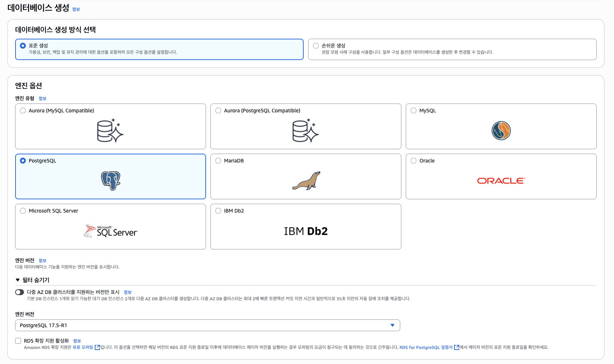Image resolution: width=614 pixels, height=364 pixels.
Task: Choose the MySQL engine radio button
Action: point(414,111)
